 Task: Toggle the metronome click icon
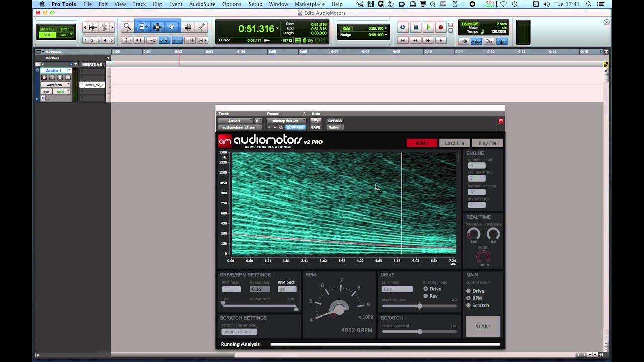tap(477, 41)
